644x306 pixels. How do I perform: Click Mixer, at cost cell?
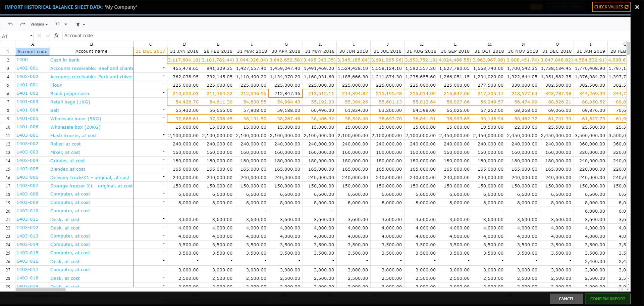pyautogui.click(x=91, y=152)
